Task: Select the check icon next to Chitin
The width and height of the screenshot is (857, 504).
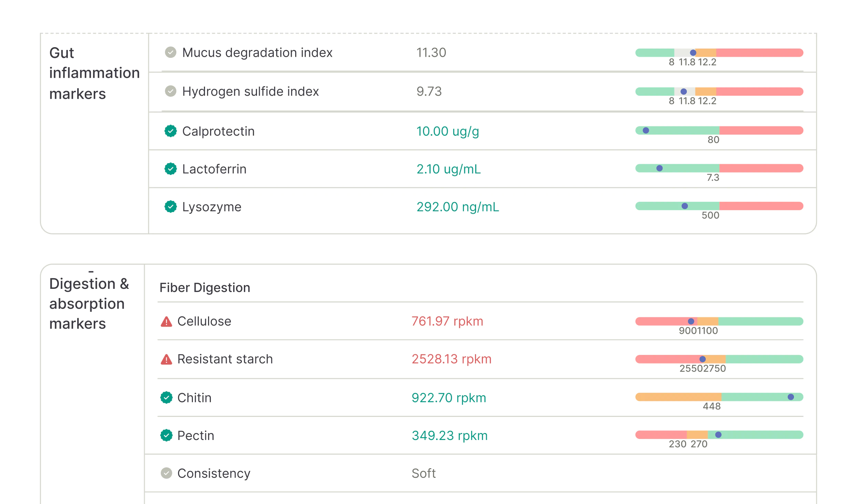Action: pos(167,397)
